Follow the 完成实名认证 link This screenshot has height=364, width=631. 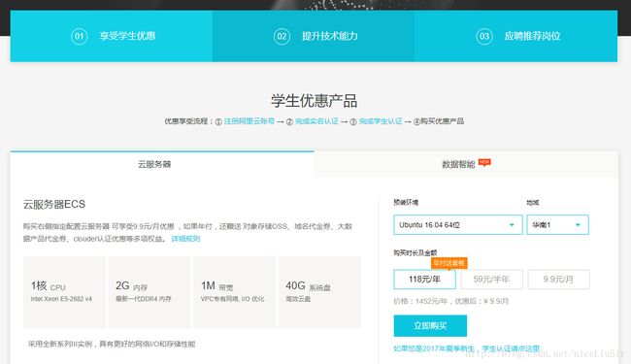[x=316, y=121]
